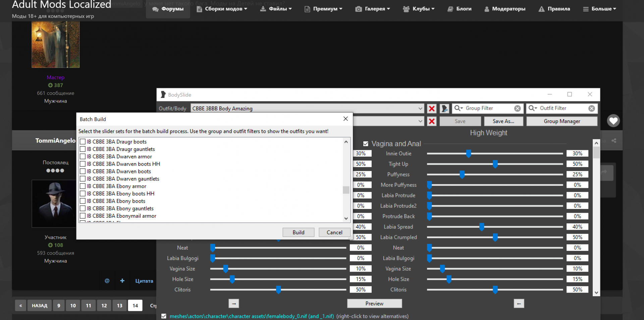Click the red X delete outfit icon

pos(432,109)
